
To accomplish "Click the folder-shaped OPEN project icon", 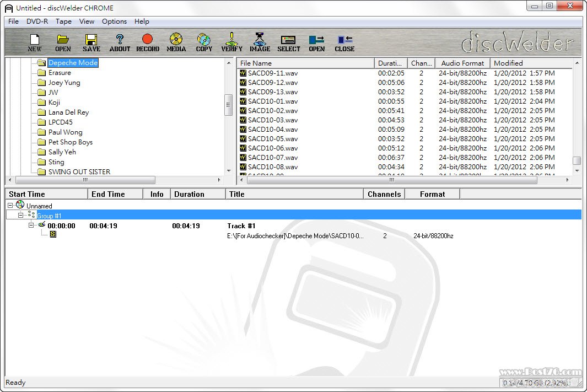I will click(62, 42).
